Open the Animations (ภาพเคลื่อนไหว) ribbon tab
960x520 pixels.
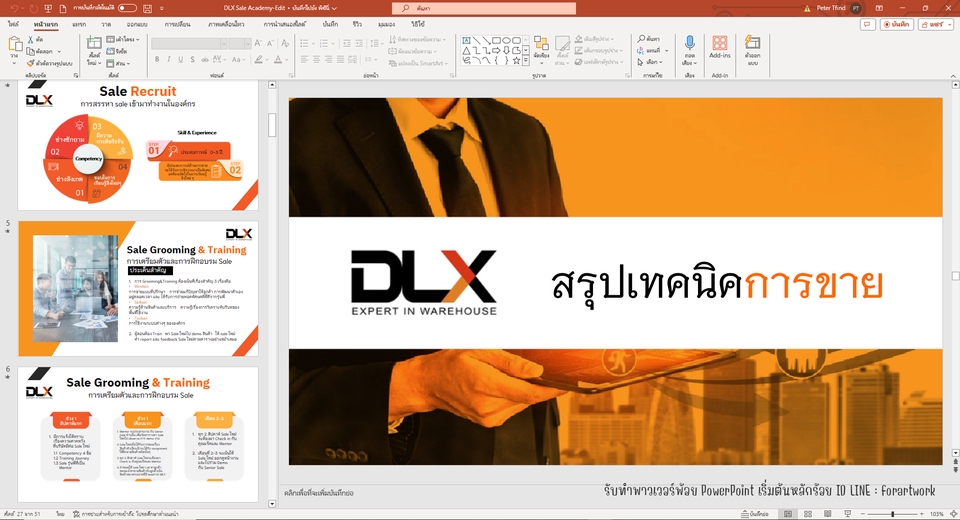pyautogui.click(x=226, y=24)
